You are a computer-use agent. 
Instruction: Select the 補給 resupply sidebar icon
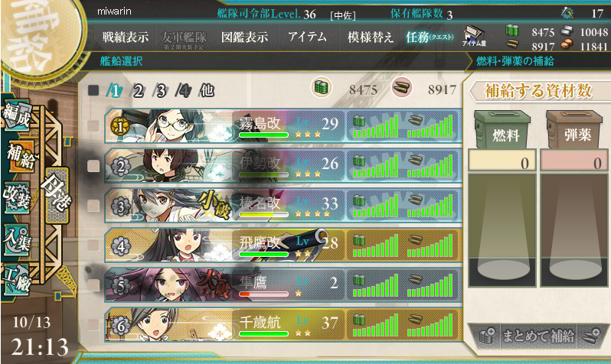[x=18, y=156]
